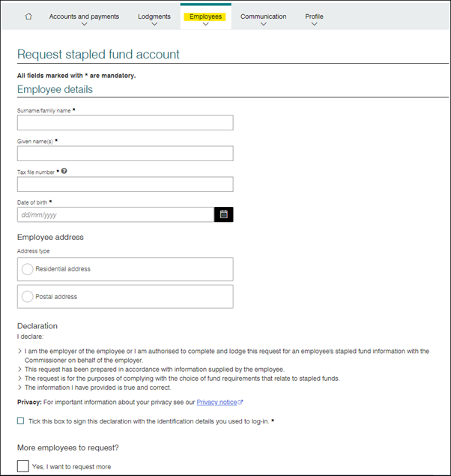This screenshot has width=451, height=476.
Task: Click the Given name(s) field
Action: pyautogui.click(x=125, y=154)
